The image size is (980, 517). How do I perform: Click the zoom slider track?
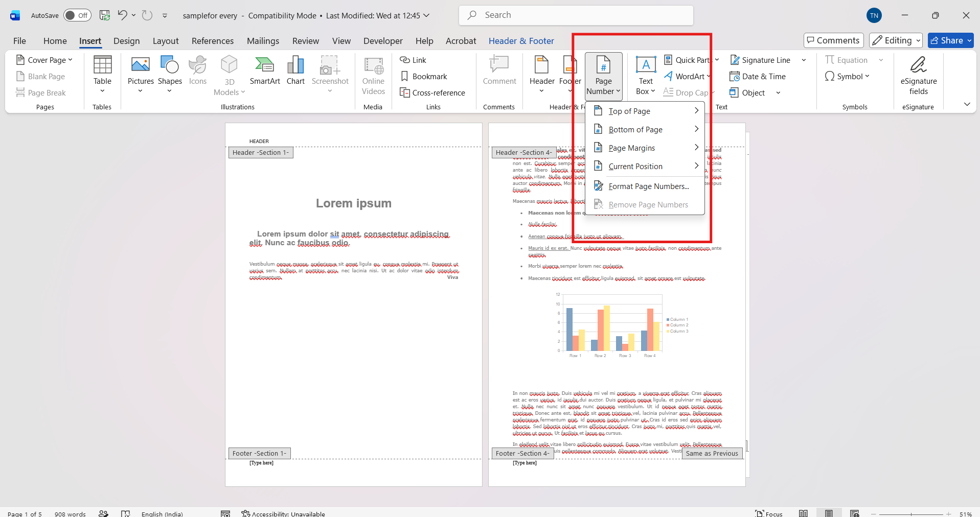coord(911,513)
